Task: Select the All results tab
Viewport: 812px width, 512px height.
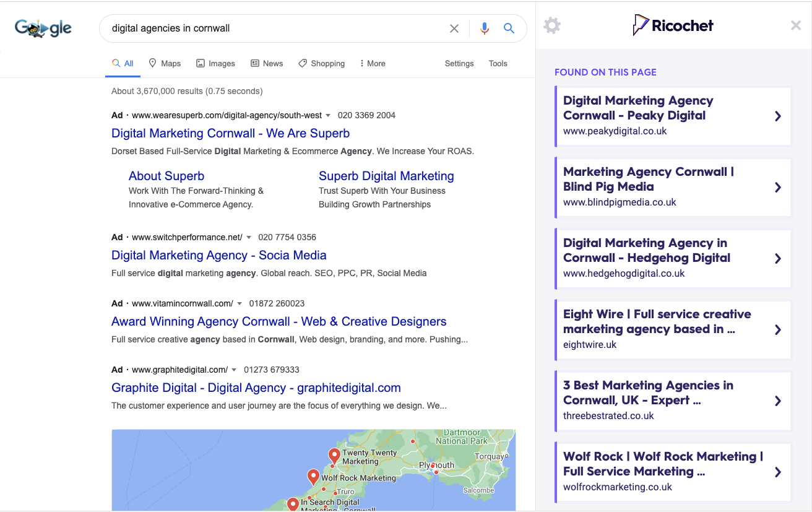Action: [x=123, y=63]
